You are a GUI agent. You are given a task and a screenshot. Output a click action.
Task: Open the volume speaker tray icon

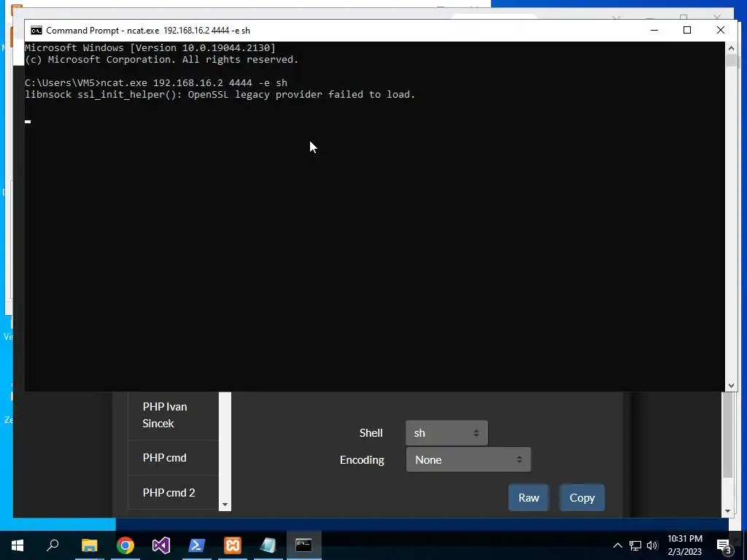(652, 545)
